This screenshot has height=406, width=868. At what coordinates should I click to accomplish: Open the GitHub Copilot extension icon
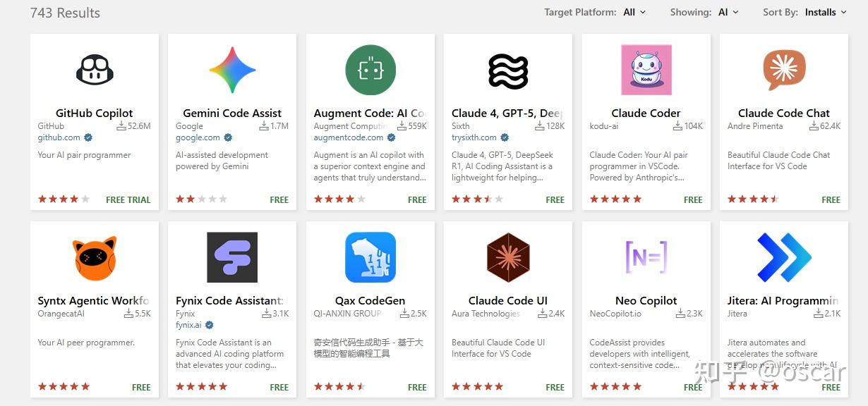(x=95, y=70)
